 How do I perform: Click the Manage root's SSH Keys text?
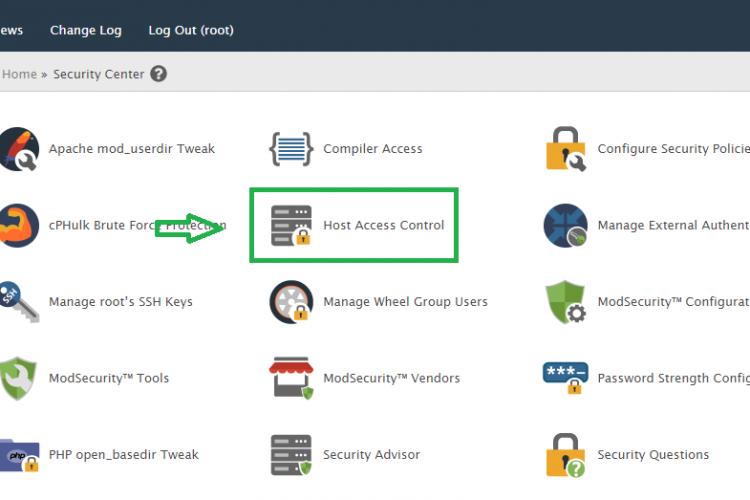tap(121, 302)
